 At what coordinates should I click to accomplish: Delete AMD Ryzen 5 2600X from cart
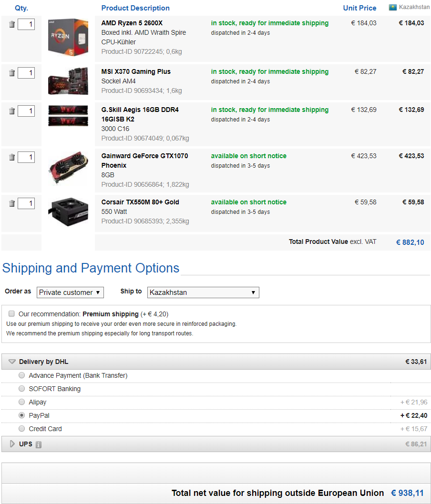(x=12, y=24)
